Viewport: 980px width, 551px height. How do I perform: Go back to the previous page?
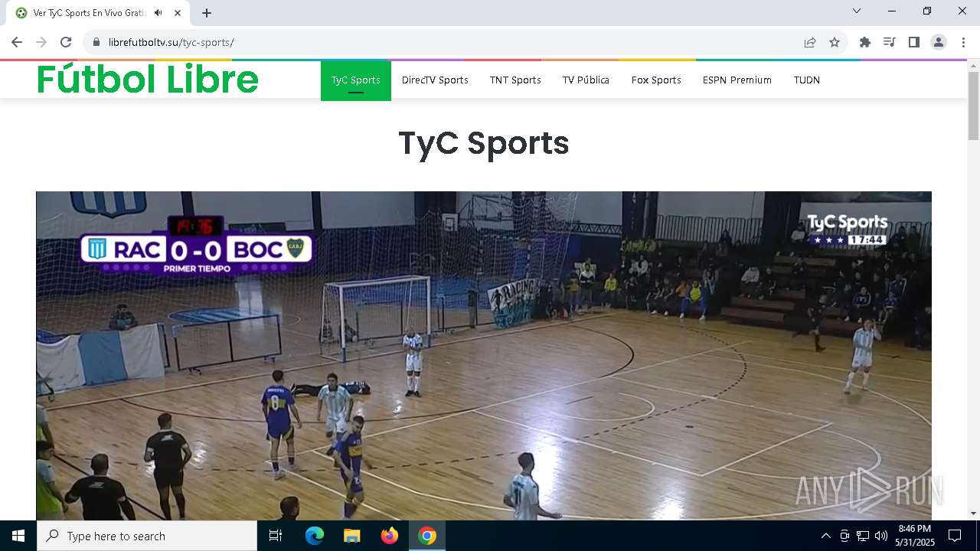(x=17, y=42)
